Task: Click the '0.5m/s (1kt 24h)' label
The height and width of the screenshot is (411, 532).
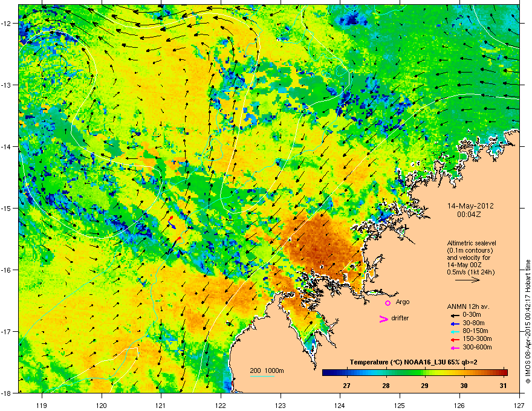Action: tap(470, 272)
